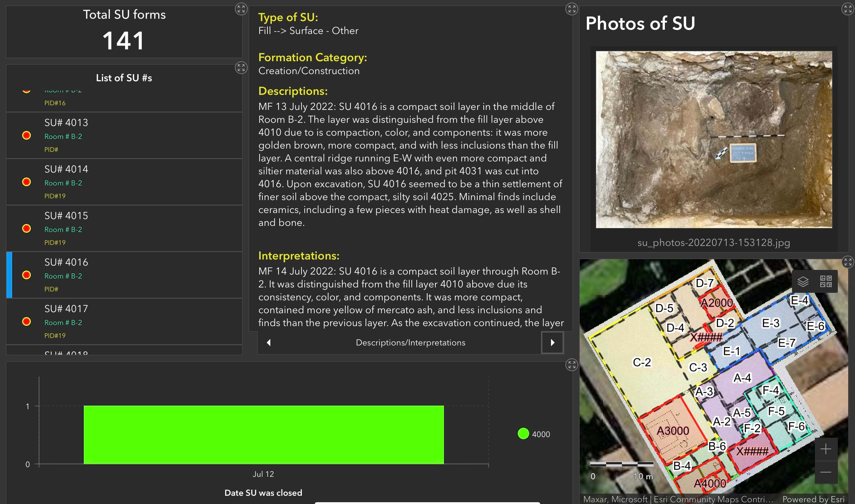Screen dimensions: 855x504
Task: Expand the Type of SU details panel
Action: pos(571,9)
